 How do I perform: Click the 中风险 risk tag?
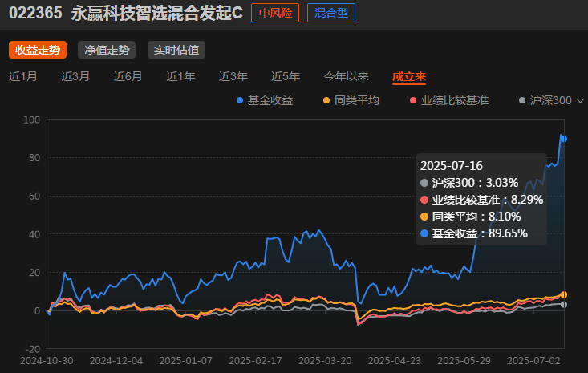(275, 13)
